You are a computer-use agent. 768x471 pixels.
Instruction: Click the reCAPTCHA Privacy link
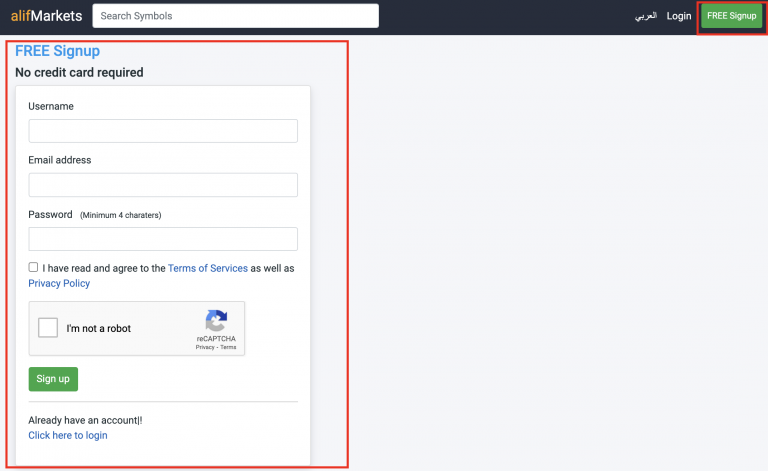click(204, 347)
